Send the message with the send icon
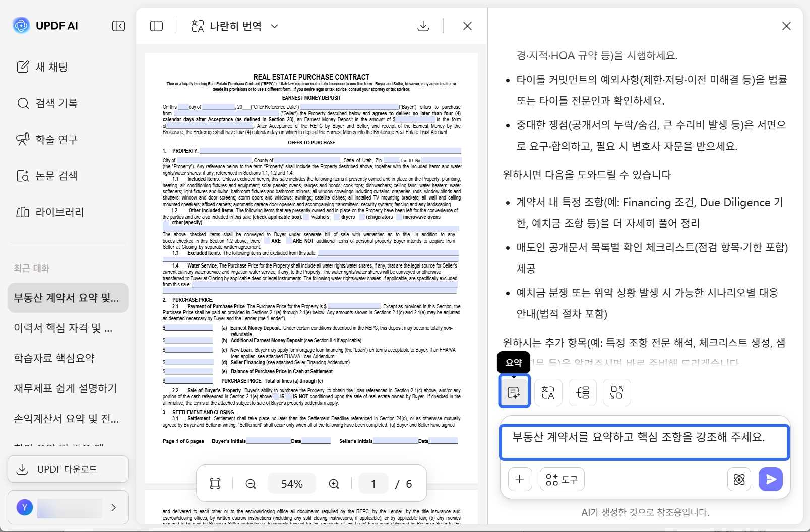 tap(770, 479)
